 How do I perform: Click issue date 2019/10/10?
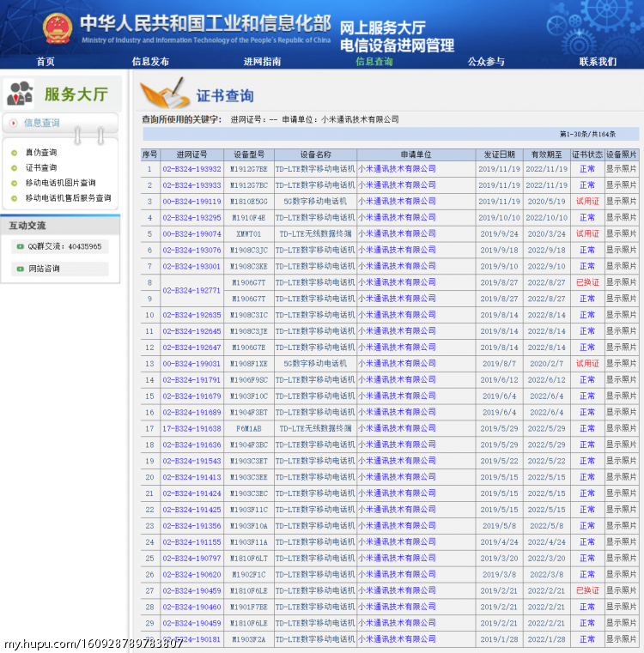pos(500,218)
